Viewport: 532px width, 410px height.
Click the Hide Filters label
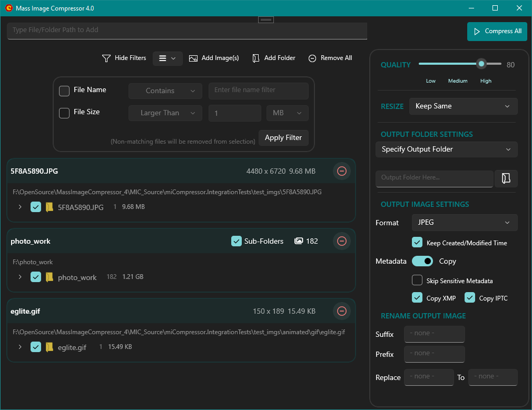click(130, 58)
